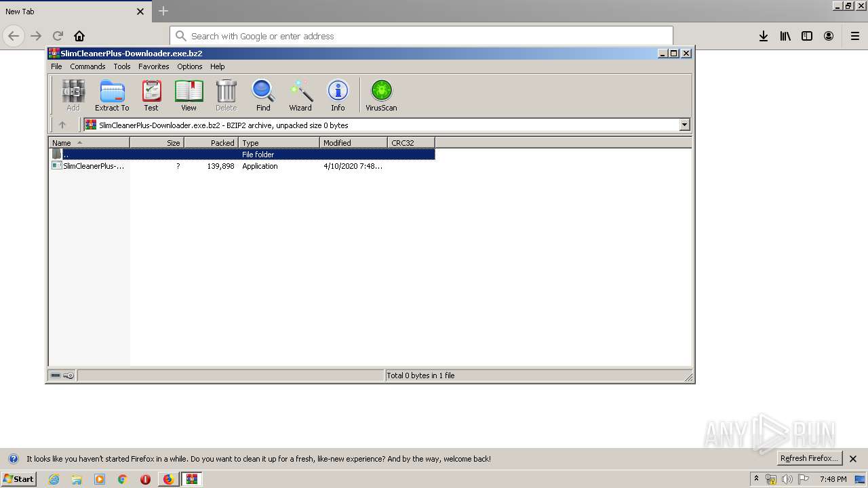Screen dimensions: 868x488
Task: Open Windows Explorer folder taskbar icon
Action: 77,479
